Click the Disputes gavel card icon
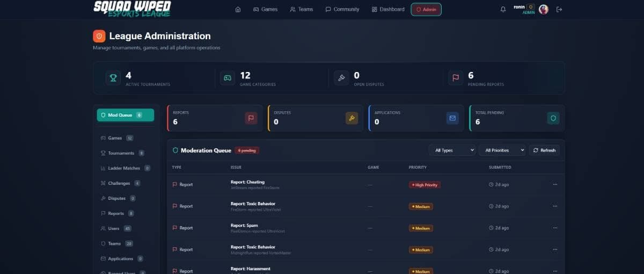 point(352,118)
